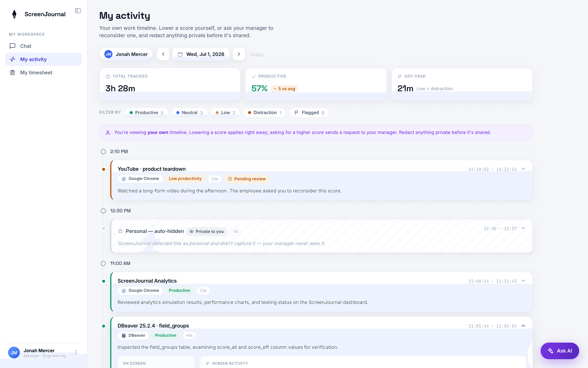The width and height of the screenshot is (588, 368).
Task: Click the DBeaver 25.2.4 · field_groups title
Action: point(153,326)
